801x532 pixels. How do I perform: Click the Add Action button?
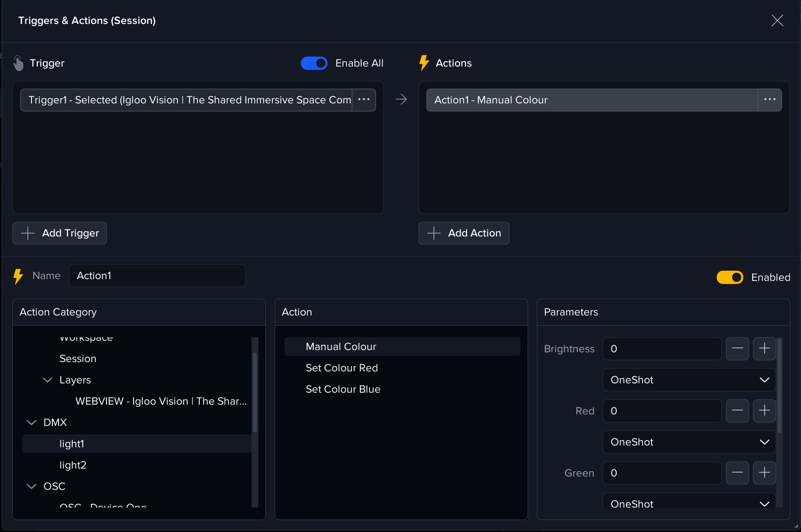tap(464, 233)
